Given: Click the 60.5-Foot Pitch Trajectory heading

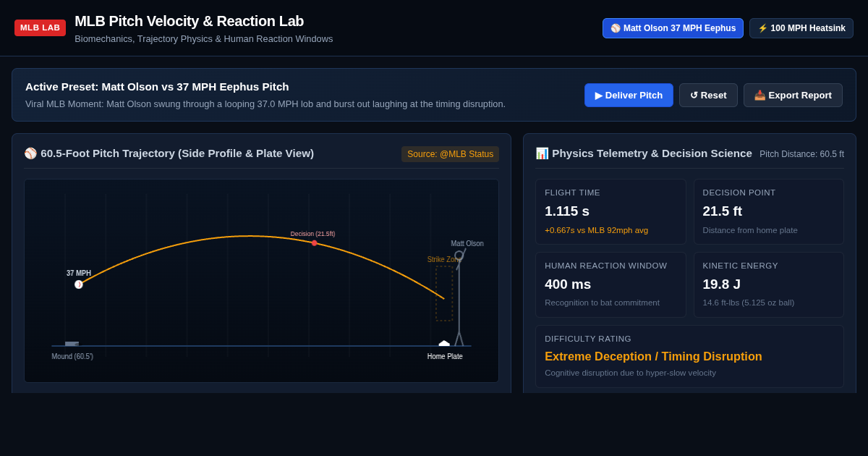Looking at the screenshot, I should point(169,153).
